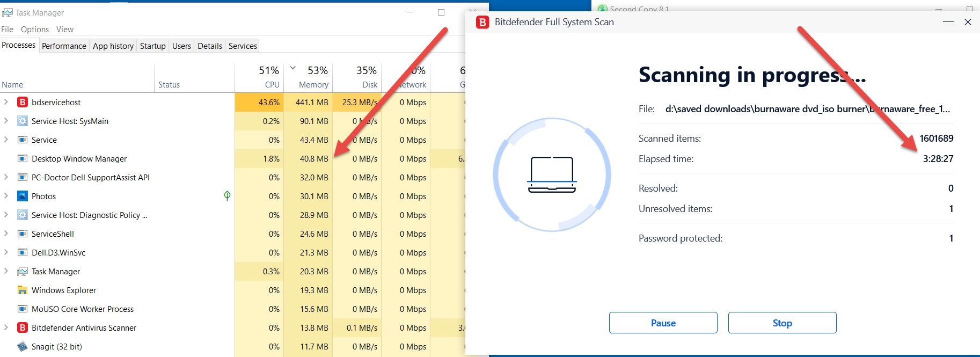Click the Windows Explorer folder icon
The height and width of the screenshot is (357, 980).
pos(23,290)
